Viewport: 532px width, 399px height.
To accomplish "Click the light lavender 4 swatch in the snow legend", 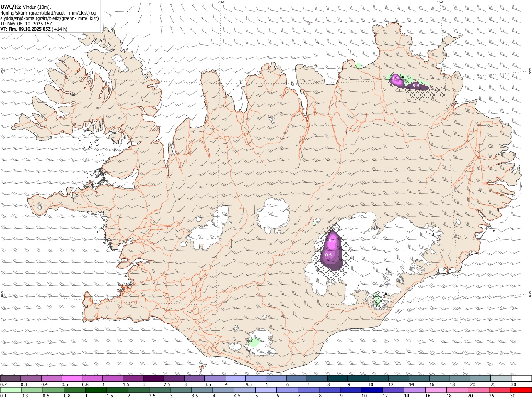I will (x=234, y=379).
